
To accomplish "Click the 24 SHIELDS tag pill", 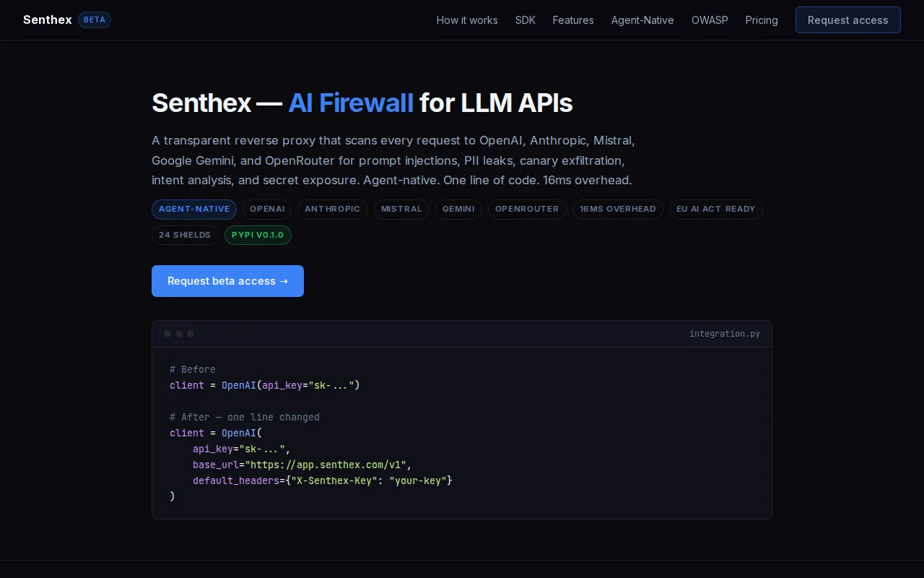I will click(185, 236).
